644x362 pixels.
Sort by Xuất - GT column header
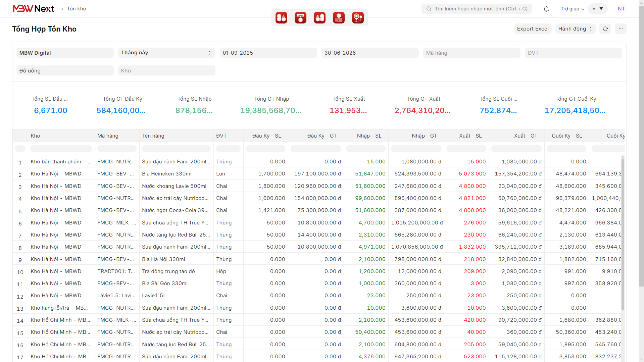516,136
